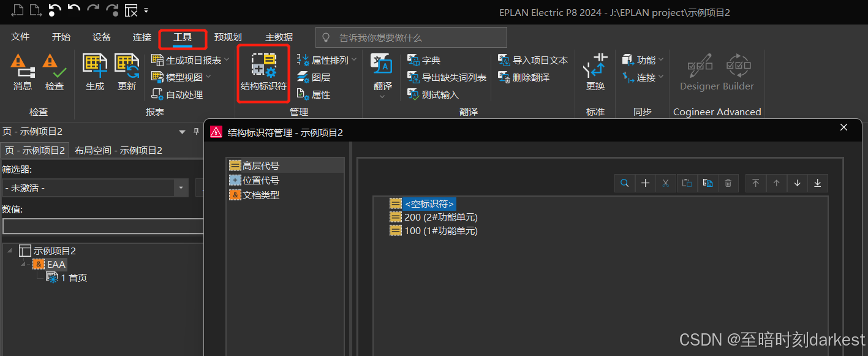Click Designer button in Cogineer Advanced

(x=699, y=72)
